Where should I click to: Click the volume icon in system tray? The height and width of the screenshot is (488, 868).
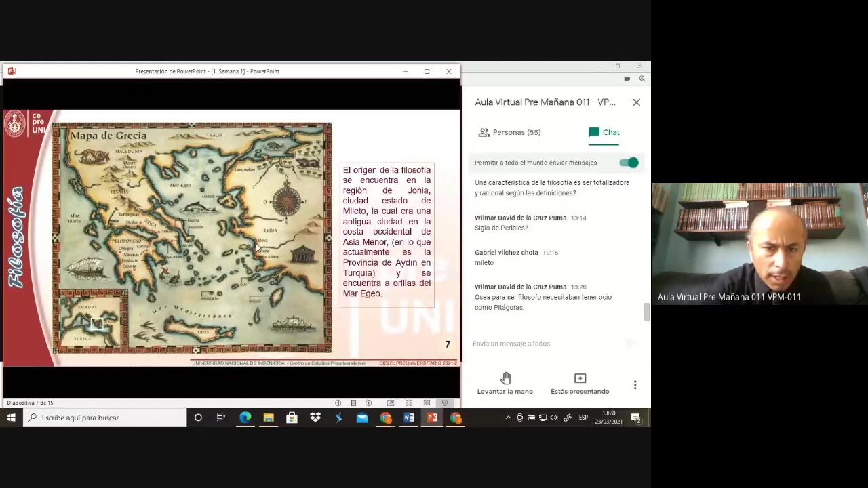(x=553, y=418)
